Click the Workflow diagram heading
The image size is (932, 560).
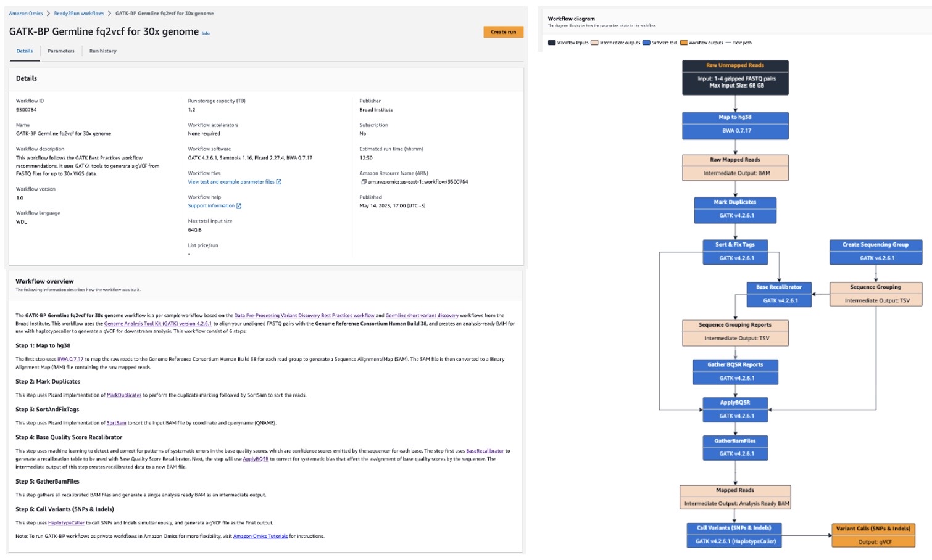click(572, 19)
